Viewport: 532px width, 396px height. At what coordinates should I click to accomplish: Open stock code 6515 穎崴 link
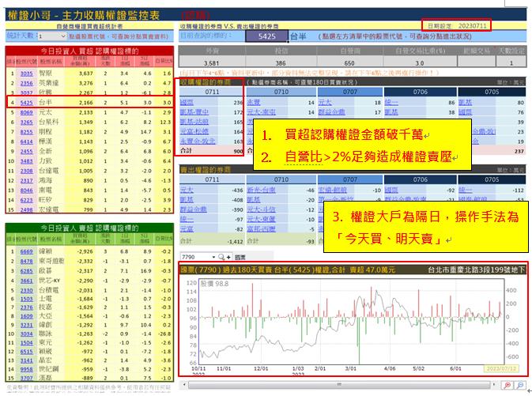[x=26, y=352]
